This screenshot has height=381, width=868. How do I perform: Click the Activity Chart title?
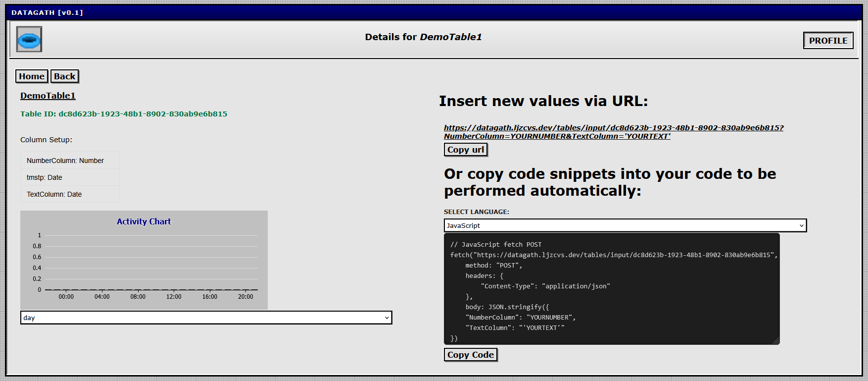144,221
